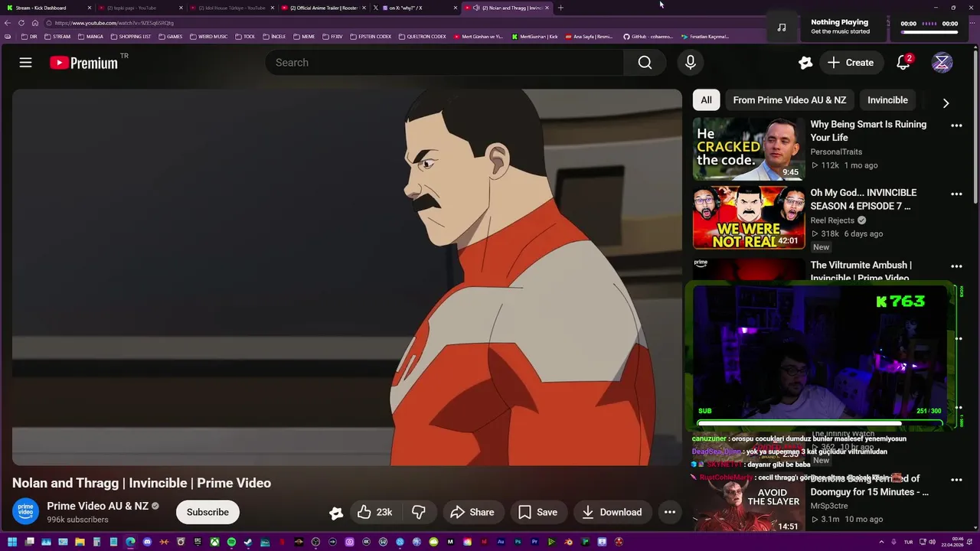Open File Explorer from taskbar
The height and width of the screenshot is (551, 980).
tap(80, 542)
